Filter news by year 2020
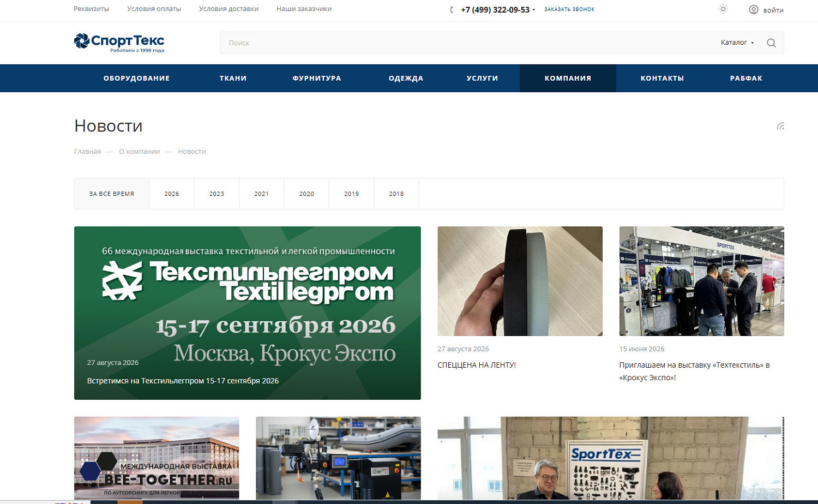Viewport: 818px width, 504px height. [306, 194]
